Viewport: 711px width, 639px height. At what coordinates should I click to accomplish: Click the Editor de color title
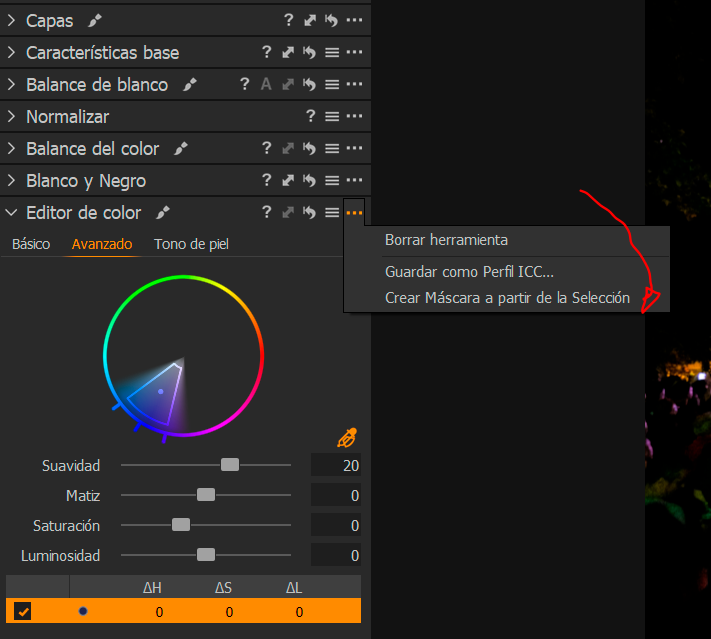click(x=84, y=213)
